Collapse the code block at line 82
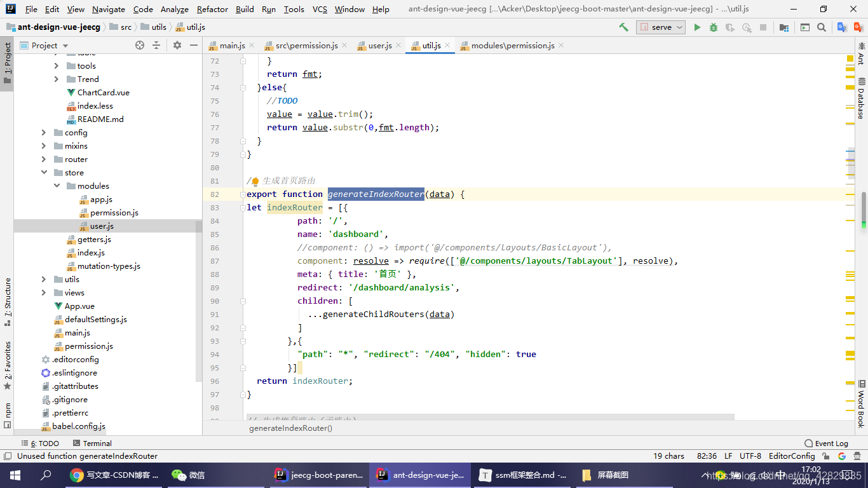 243,194
